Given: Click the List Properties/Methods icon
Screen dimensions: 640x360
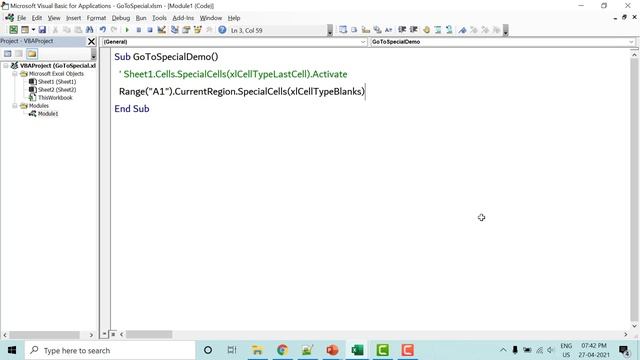Looking at the screenshot, I should tap(343, 30).
